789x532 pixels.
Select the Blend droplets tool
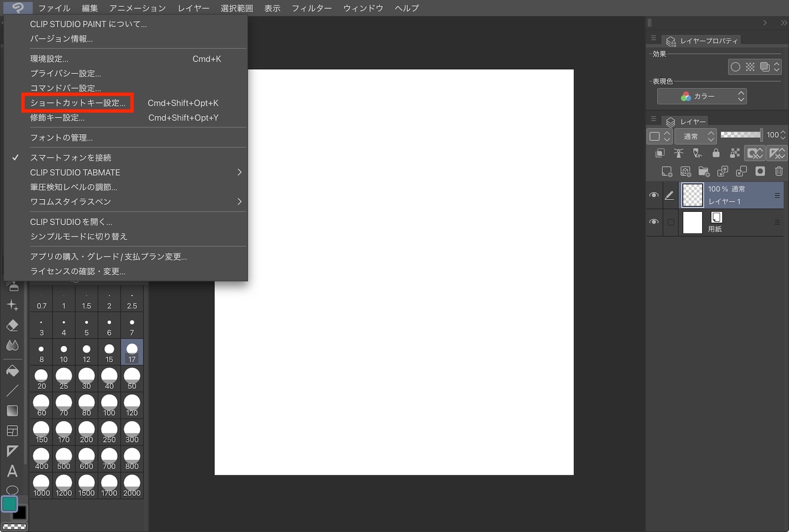(x=12, y=346)
